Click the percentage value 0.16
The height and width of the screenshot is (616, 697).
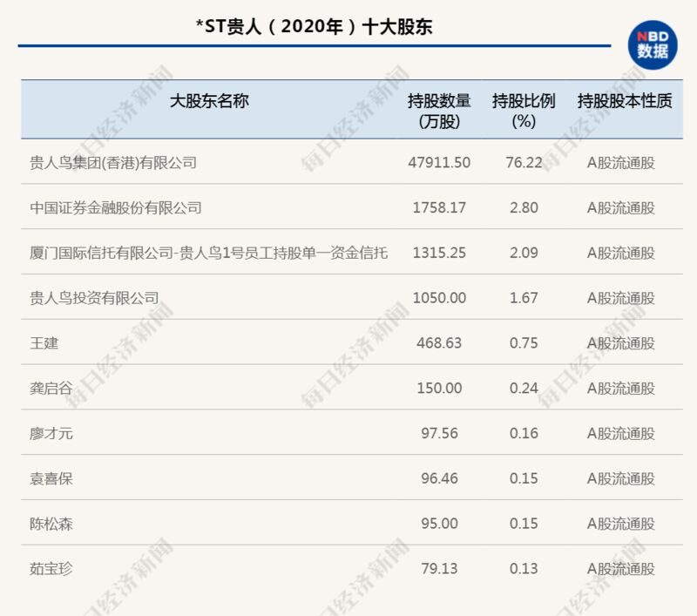pos(524,433)
